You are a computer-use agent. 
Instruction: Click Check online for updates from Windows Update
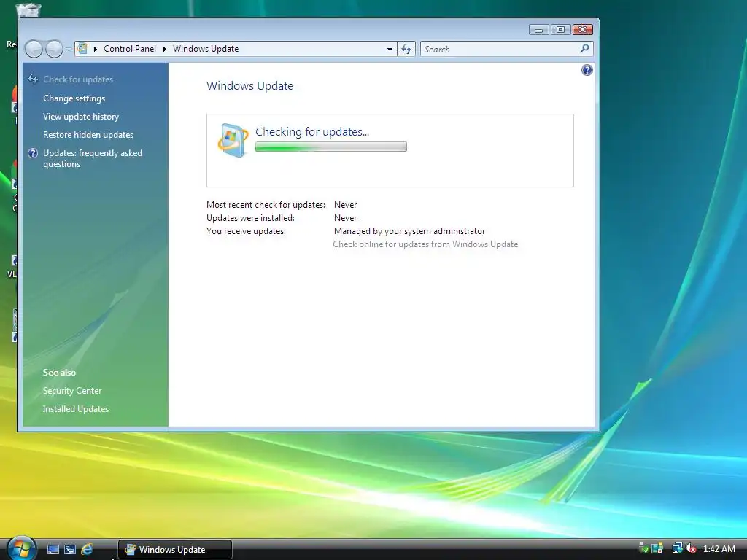[425, 244]
